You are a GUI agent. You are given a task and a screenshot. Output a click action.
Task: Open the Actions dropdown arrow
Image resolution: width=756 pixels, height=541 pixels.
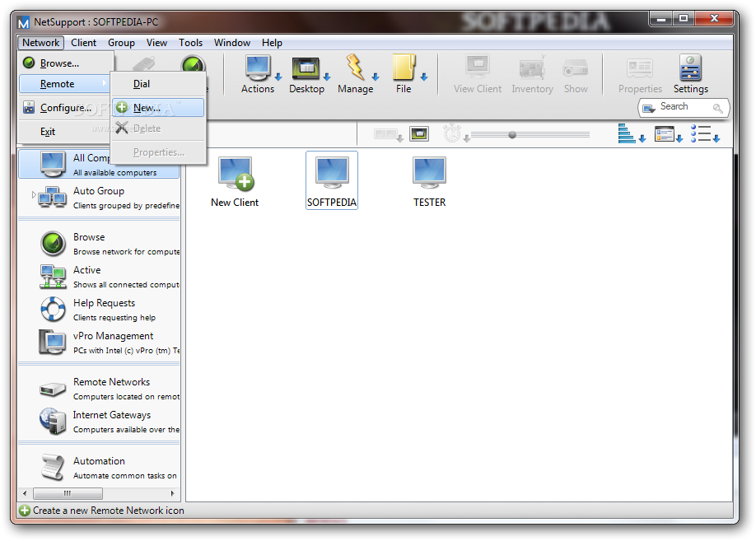pyautogui.click(x=278, y=77)
